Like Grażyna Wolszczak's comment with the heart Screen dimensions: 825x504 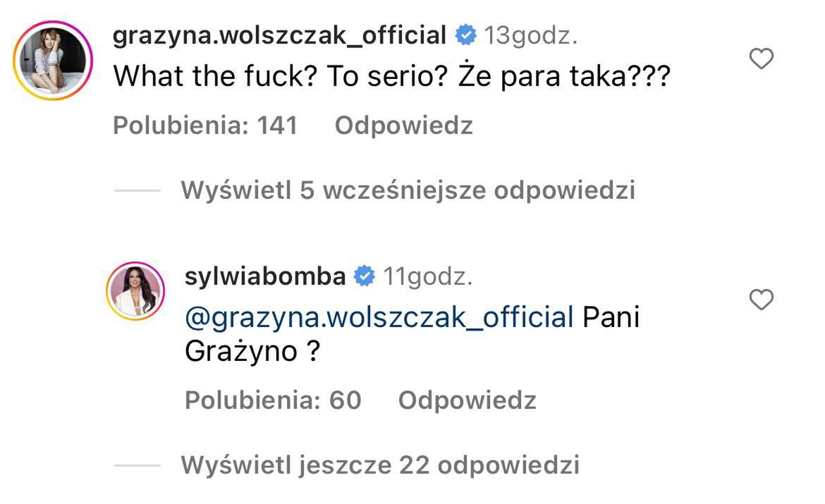[x=761, y=59]
